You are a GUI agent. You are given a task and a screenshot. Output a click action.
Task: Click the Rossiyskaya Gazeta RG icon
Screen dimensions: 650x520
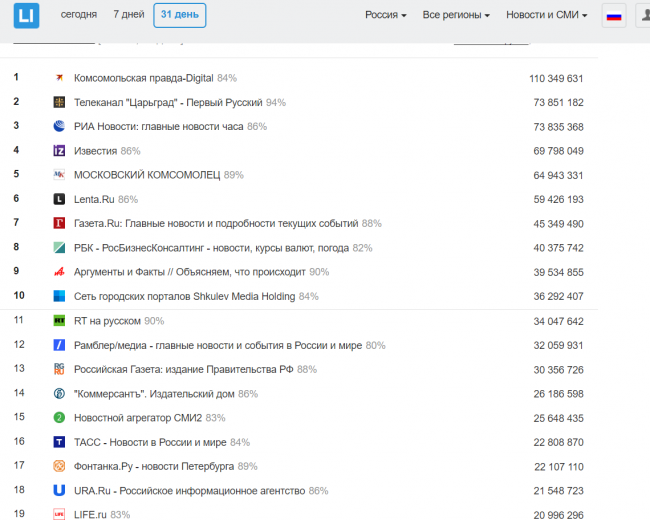click(59, 369)
